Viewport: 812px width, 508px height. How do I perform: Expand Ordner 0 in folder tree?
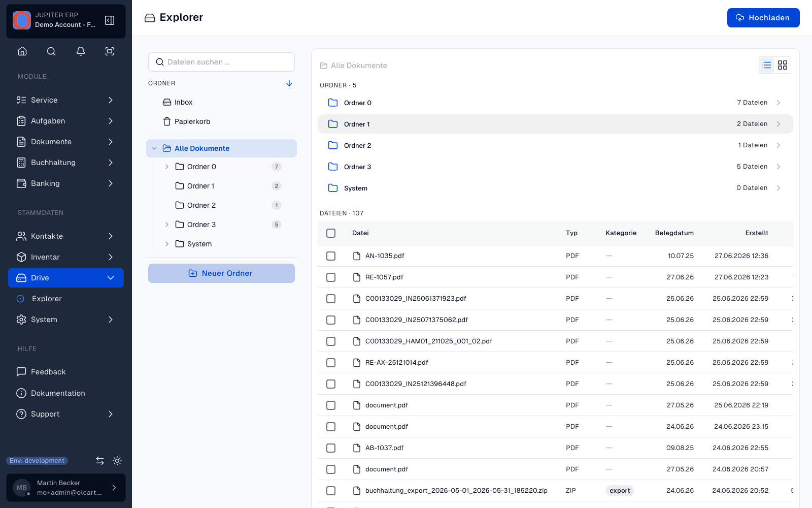pyautogui.click(x=167, y=167)
